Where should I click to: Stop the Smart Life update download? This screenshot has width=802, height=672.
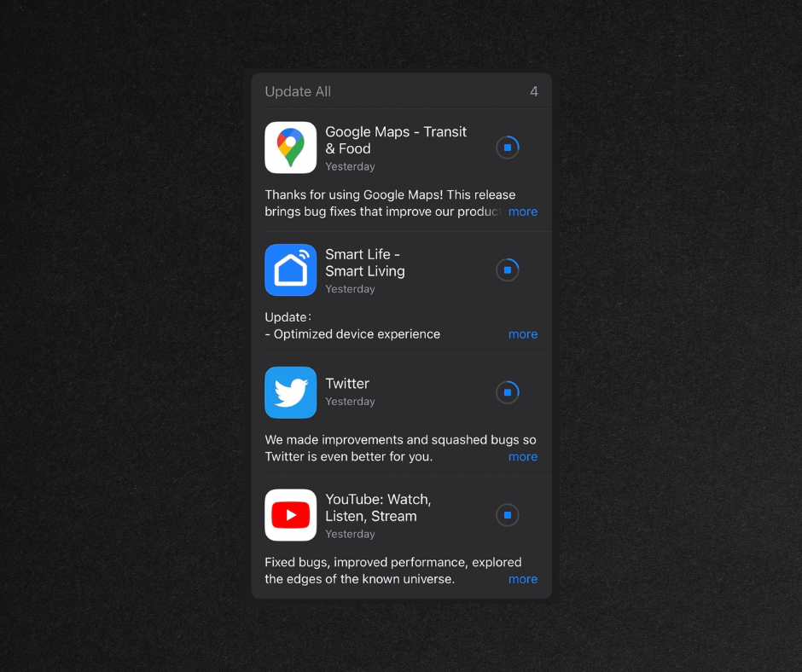(x=508, y=270)
